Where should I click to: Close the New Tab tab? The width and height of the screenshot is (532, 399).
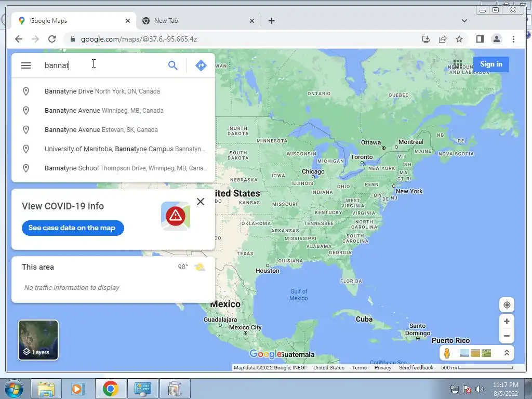(252, 21)
